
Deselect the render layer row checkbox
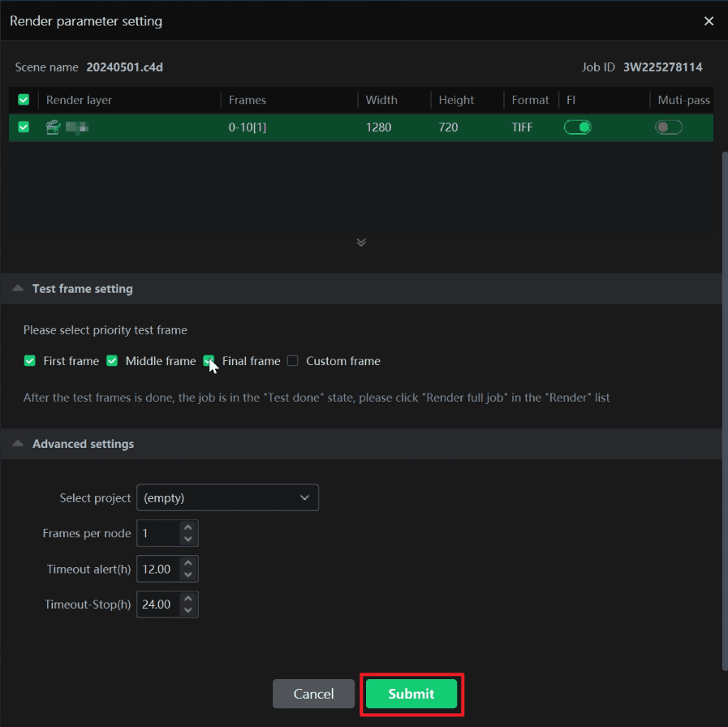pos(24,127)
